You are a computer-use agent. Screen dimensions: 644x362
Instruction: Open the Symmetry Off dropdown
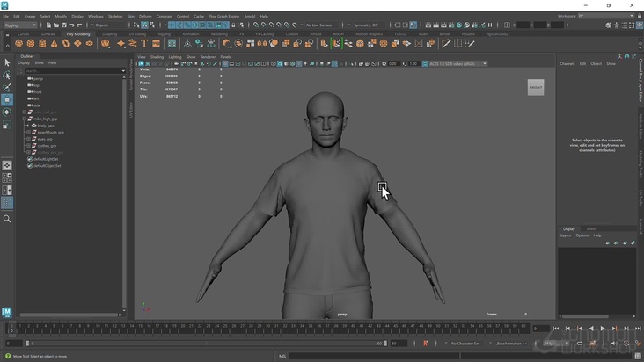[368, 25]
